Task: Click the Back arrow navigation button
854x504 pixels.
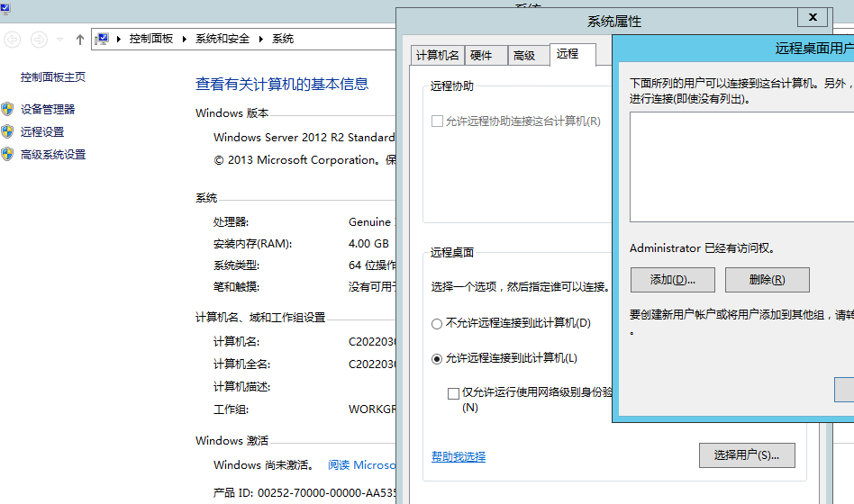Action: click(x=13, y=40)
